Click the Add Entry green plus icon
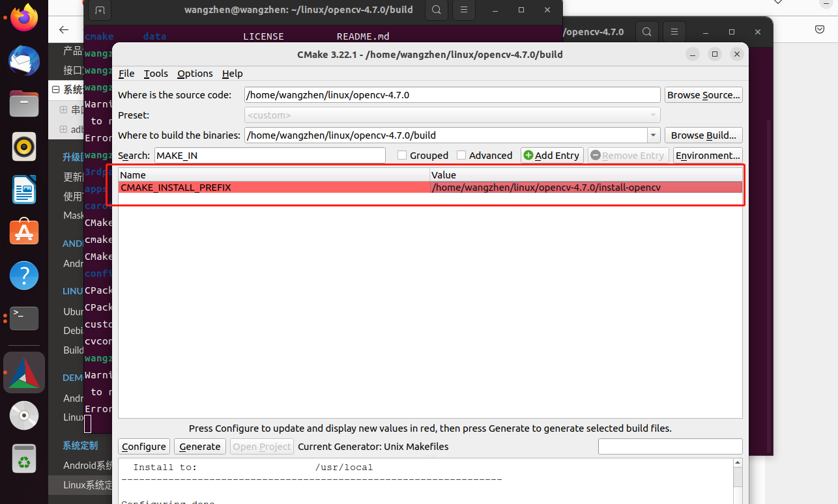 click(527, 155)
